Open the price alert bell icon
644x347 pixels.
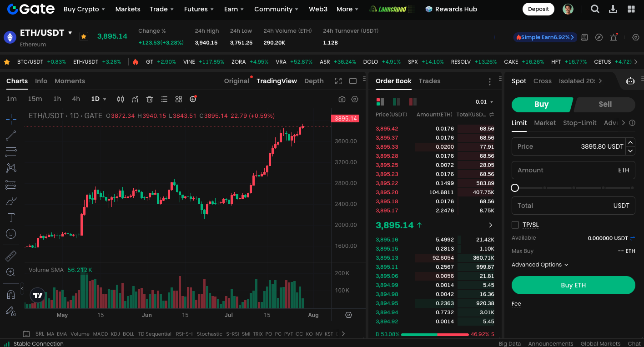coord(614,37)
